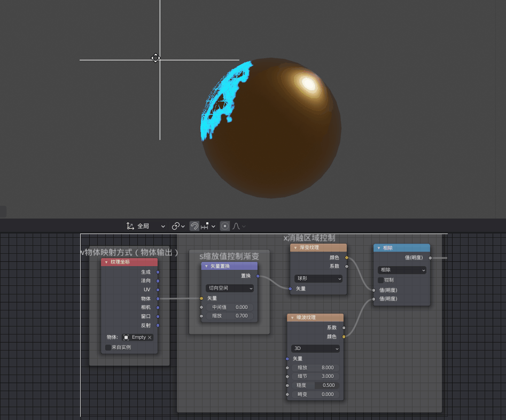Click the 细节 3.000 field
The width and height of the screenshot is (506, 420).
315,376
